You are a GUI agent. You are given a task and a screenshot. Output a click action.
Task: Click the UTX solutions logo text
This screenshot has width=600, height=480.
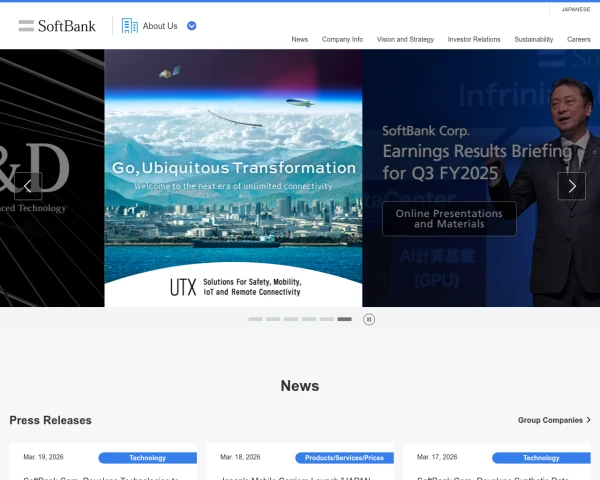[236, 287]
